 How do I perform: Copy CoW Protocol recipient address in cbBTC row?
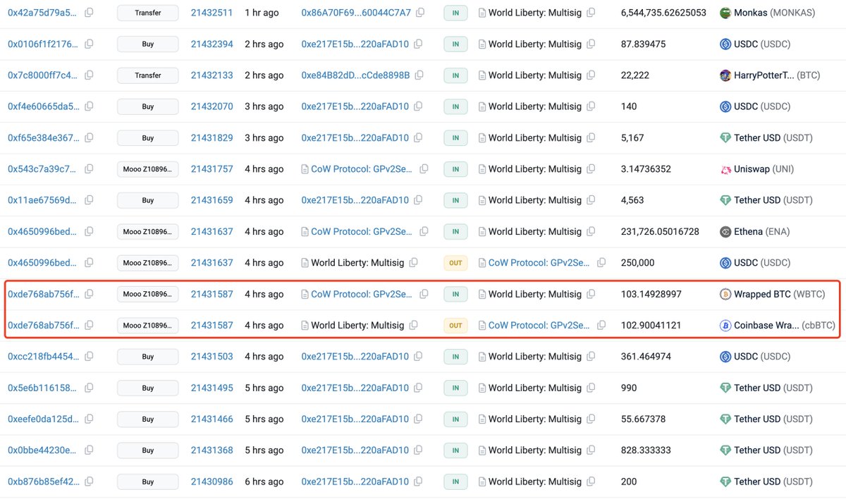coord(601,325)
